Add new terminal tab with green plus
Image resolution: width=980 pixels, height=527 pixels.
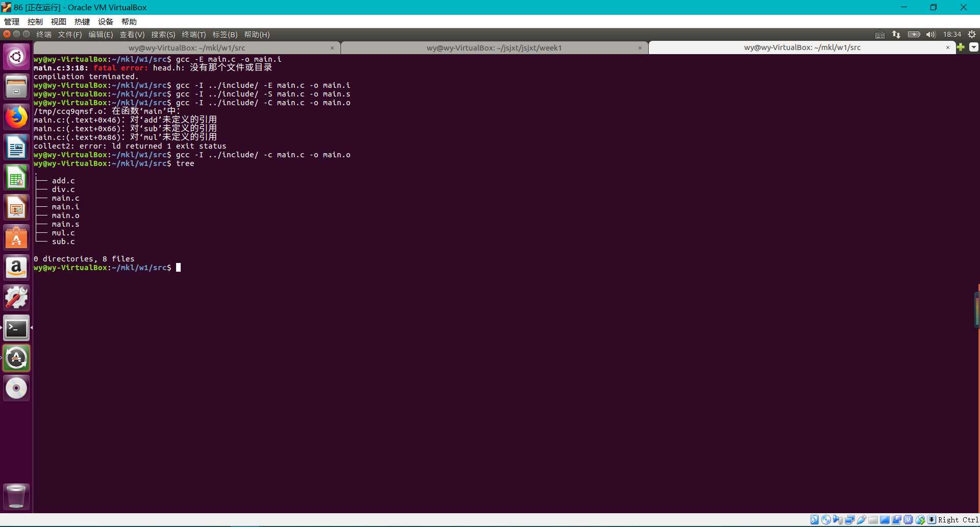point(961,47)
